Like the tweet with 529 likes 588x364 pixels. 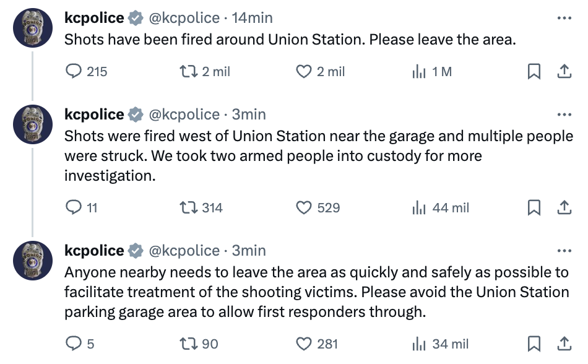(304, 208)
